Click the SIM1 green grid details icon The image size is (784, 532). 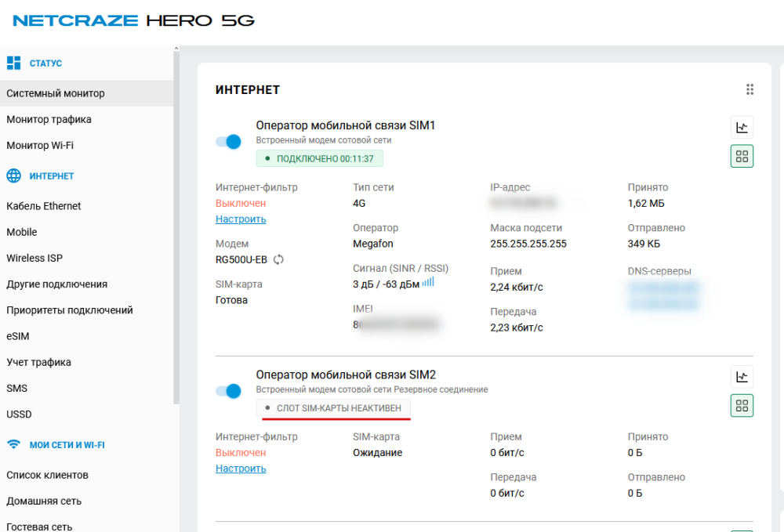pyautogui.click(x=742, y=156)
